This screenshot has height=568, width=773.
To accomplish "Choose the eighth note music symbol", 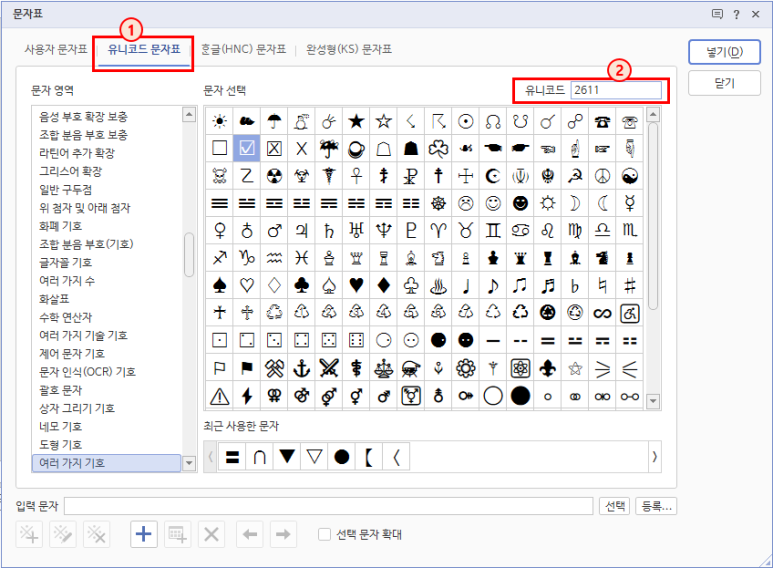I will coord(493,285).
